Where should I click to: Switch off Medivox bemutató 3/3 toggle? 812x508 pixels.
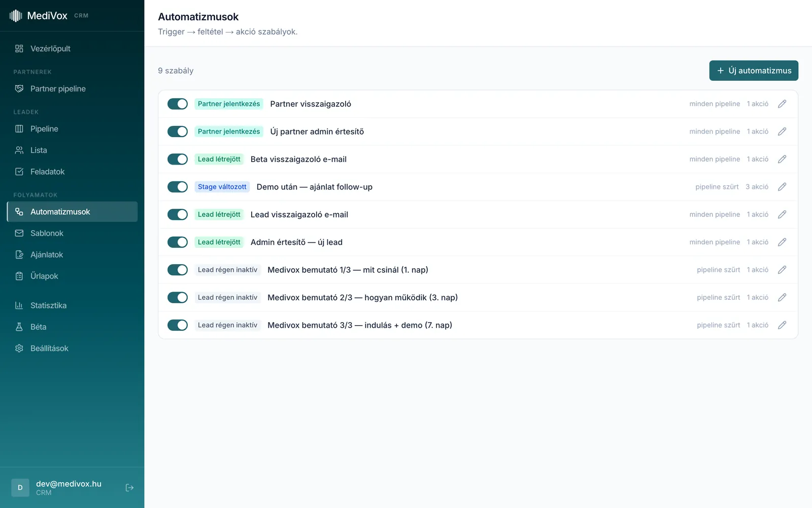click(178, 325)
